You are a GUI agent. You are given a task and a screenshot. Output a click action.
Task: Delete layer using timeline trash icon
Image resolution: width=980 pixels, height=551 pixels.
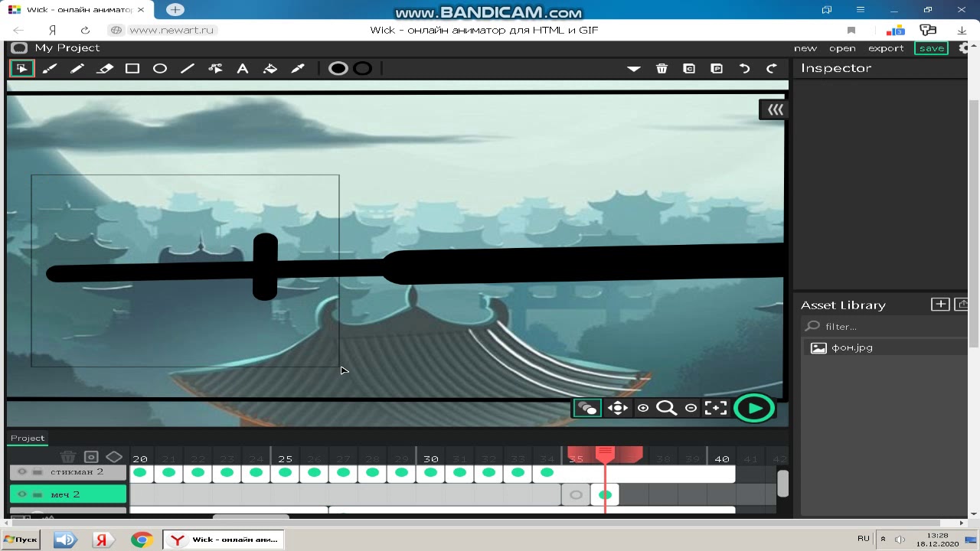pyautogui.click(x=67, y=457)
